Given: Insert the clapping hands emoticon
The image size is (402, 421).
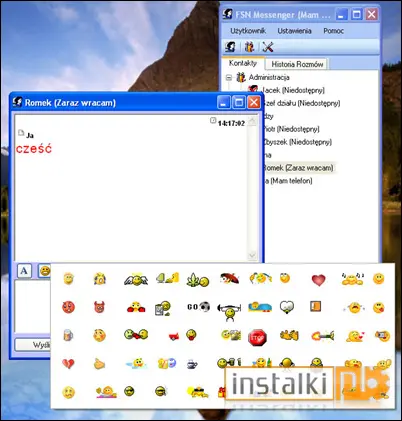Looking at the screenshot, I should tap(289, 335).
